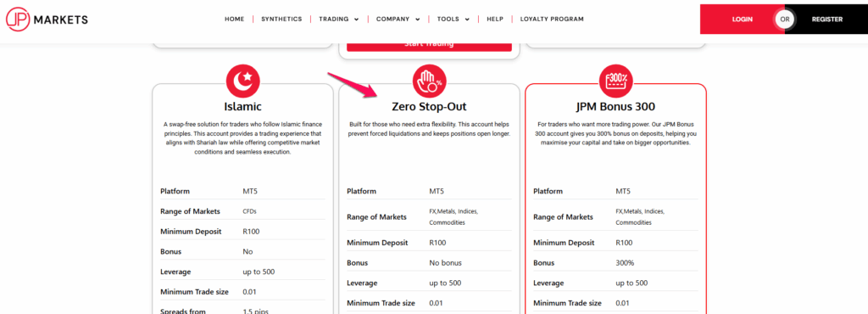Click Zero Stop-Out card Platform label
This screenshot has width=868, height=314.
361,191
